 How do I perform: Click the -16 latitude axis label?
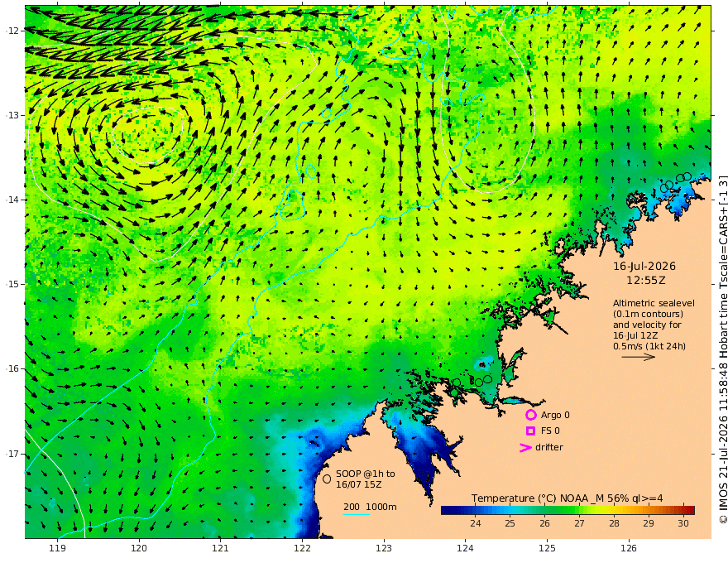coord(12,368)
